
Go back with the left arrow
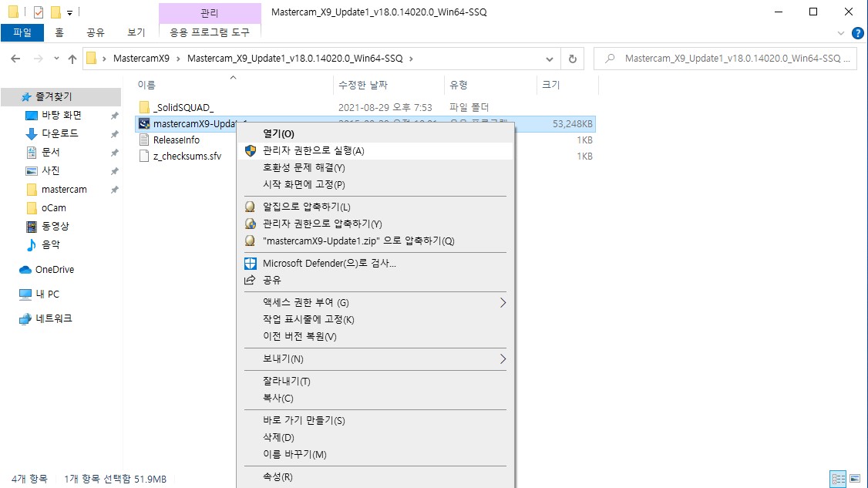[15, 59]
